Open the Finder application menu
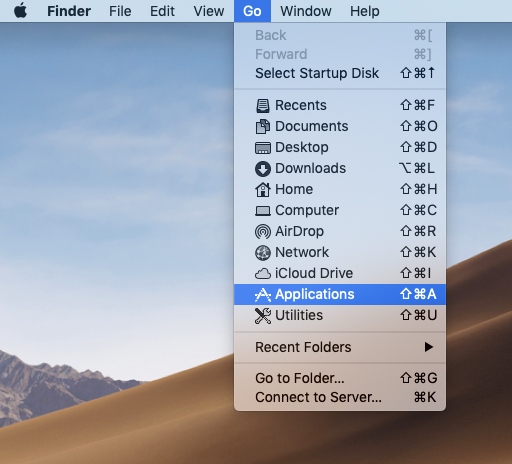This screenshot has height=464, width=512. tap(69, 11)
